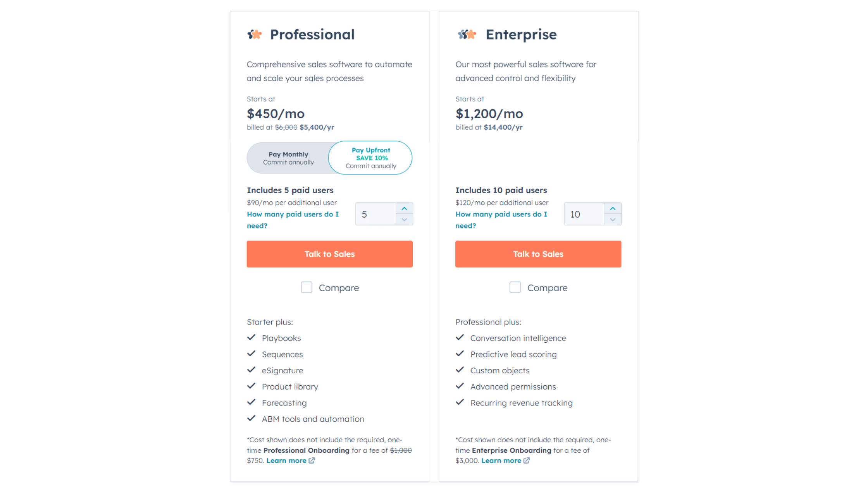Select the Pay Monthly billing option
The height and width of the screenshot is (488, 868).
[288, 158]
